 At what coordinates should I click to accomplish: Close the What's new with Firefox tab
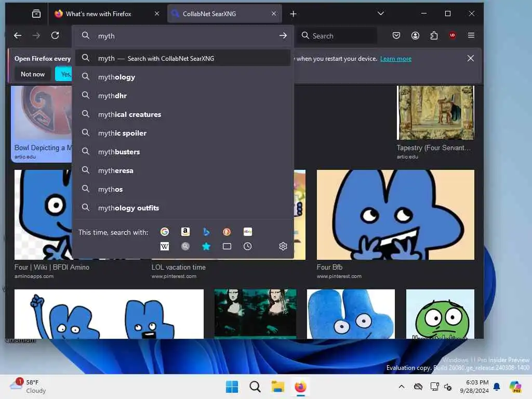[x=157, y=14]
